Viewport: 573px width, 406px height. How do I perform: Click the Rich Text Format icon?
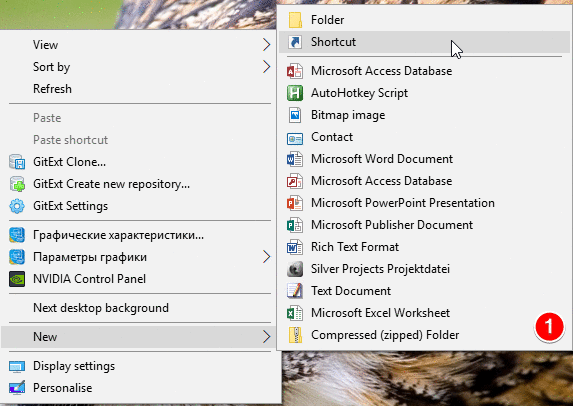click(x=295, y=247)
